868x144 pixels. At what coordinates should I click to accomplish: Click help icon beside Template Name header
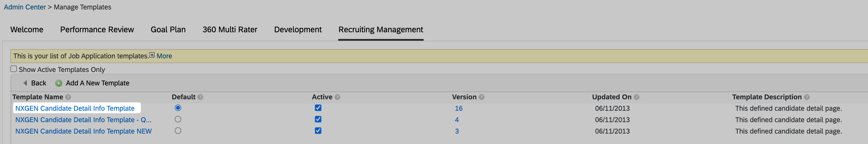[x=68, y=97]
